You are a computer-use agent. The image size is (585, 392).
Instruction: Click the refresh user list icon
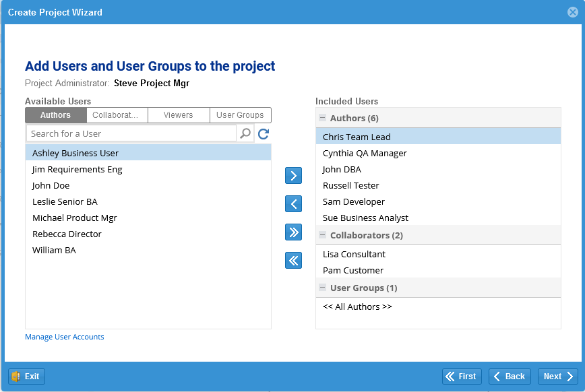click(264, 134)
